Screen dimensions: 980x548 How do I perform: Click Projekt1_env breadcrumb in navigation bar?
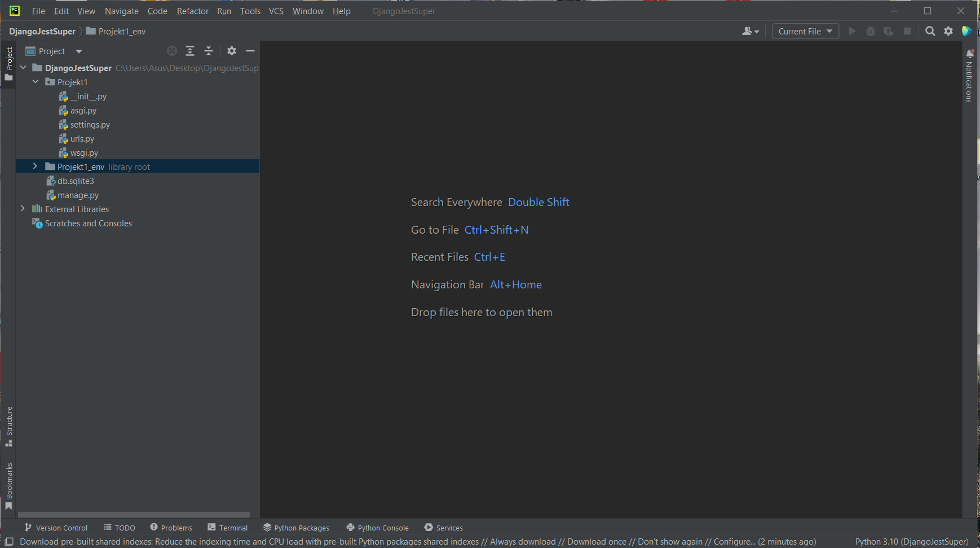116,31
